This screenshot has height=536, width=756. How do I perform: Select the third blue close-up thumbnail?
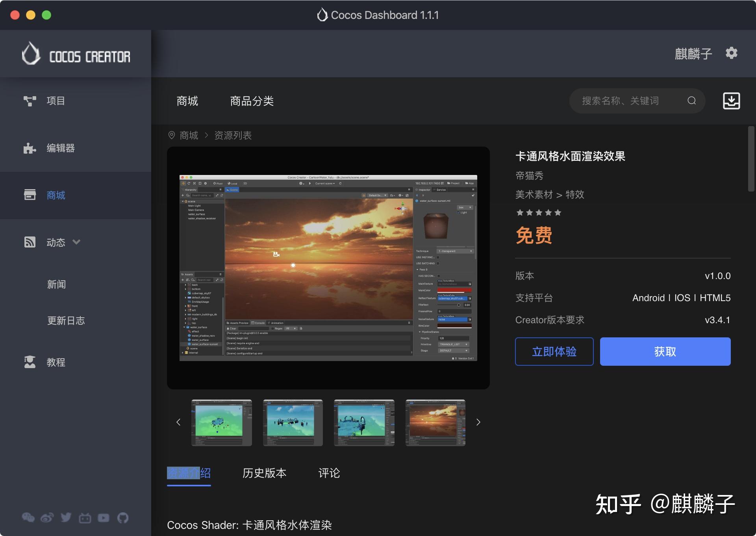pyautogui.click(x=364, y=422)
